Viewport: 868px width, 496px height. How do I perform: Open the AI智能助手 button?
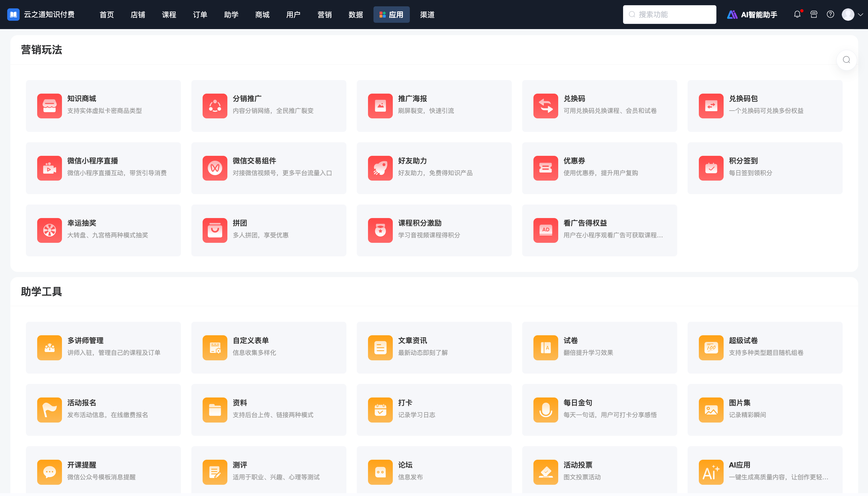[752, 15]
